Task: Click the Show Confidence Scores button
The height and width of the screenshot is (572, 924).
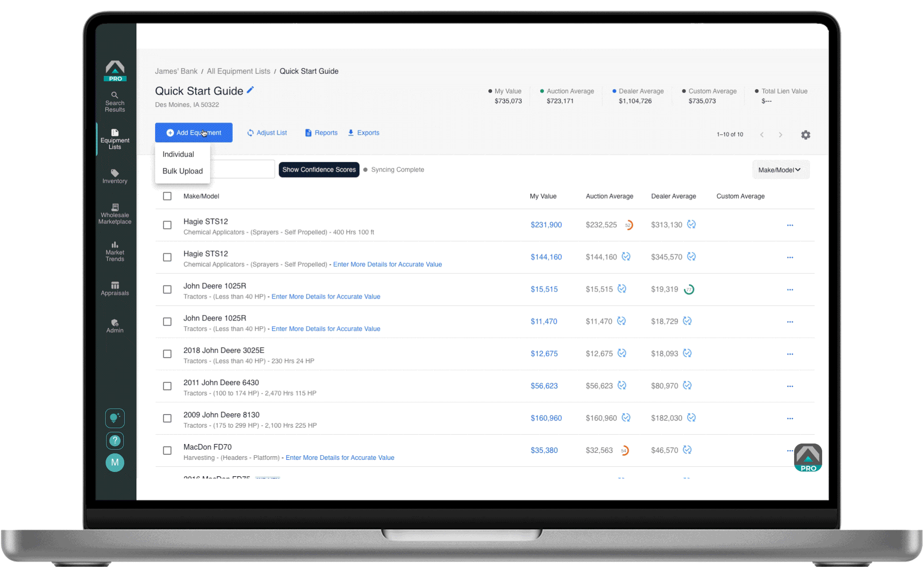Action: pyautogui.click(x=319, y=170)
